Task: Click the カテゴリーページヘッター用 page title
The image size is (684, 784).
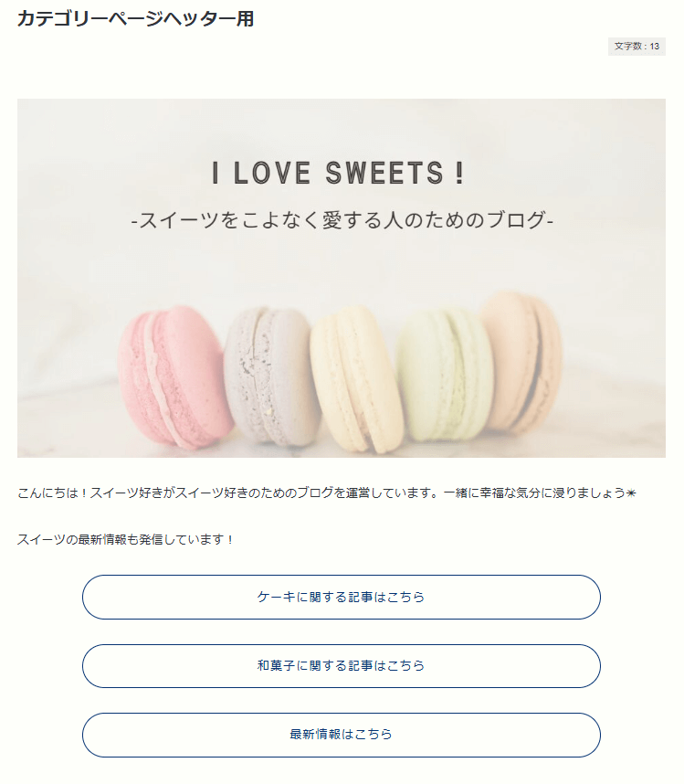Action: coord(135,19)
